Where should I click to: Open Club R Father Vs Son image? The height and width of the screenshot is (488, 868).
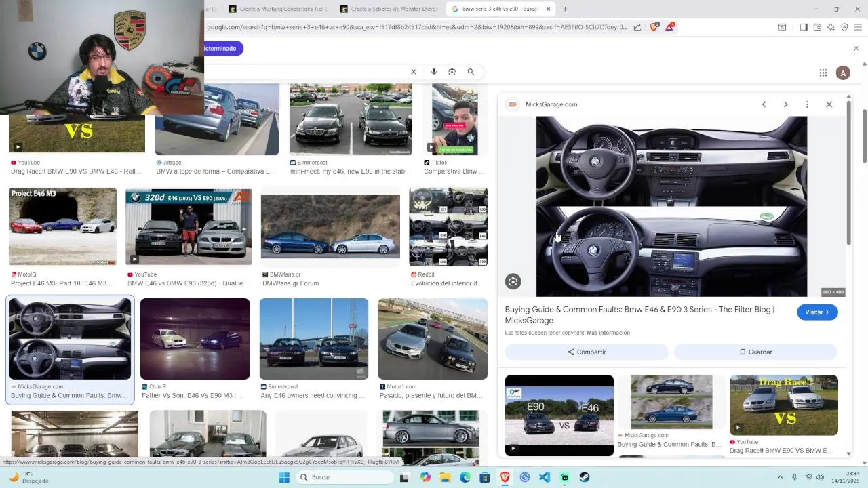(195, 339)
